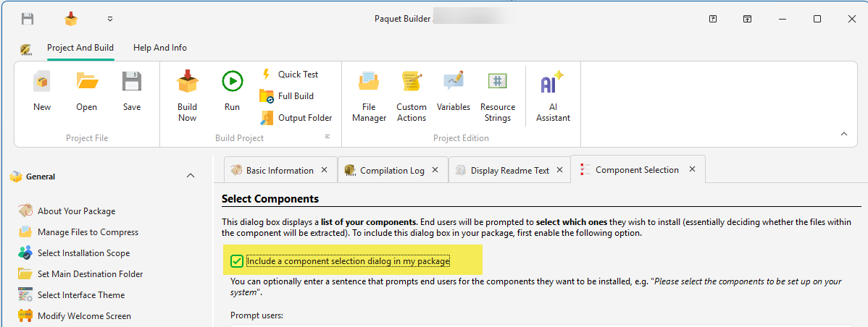The image size is (868, 327).
Task: Collapse the General sidebar section
Action: [x=191, y=176]
